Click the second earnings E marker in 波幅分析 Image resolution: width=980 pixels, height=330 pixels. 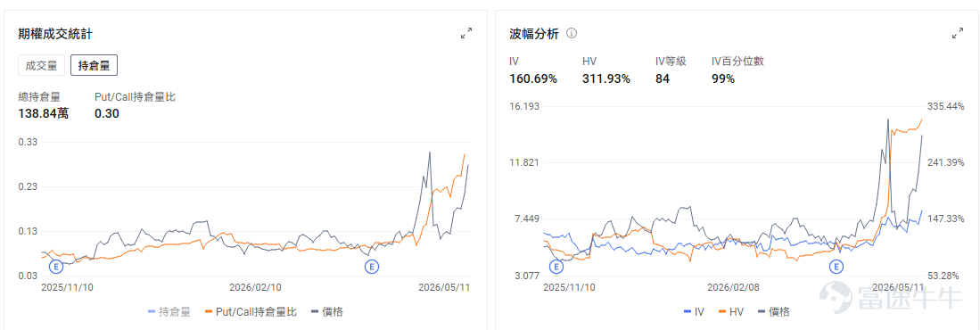click(x=836, y=267)
